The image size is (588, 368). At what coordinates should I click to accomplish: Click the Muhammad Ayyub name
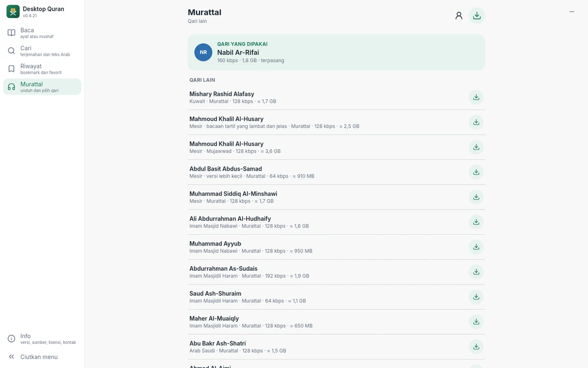[x=215, y=244]
